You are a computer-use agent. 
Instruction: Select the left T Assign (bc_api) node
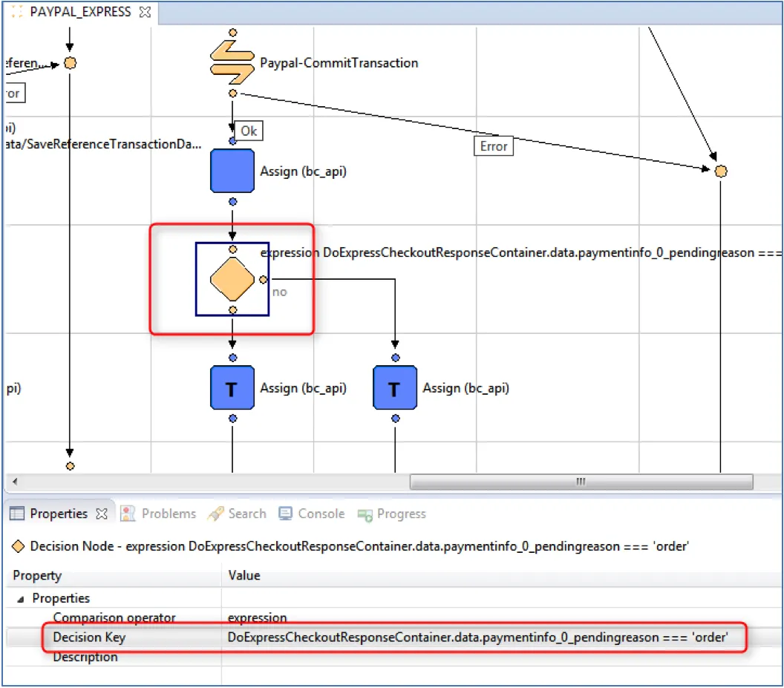click(x=232, y=388)
